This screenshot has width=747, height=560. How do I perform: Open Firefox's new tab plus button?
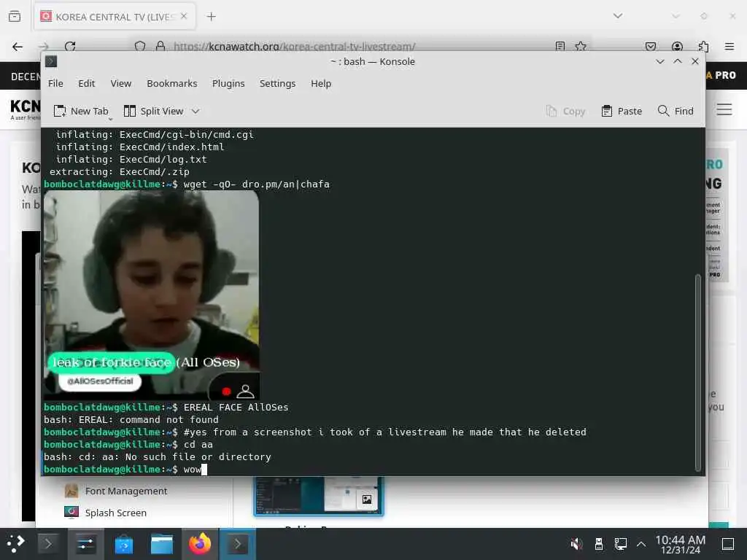tap(211, 17)
